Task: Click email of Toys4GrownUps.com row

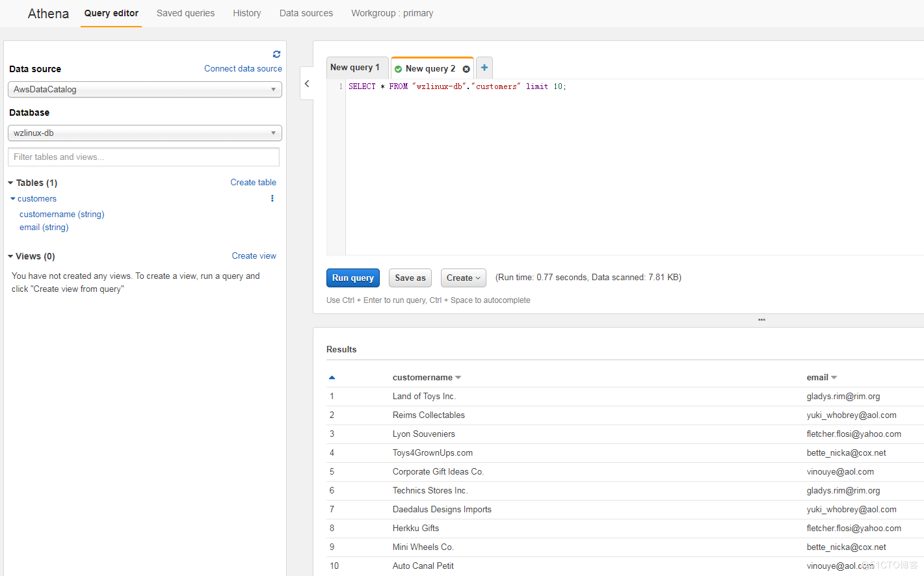Action: [x=847, y=453]
